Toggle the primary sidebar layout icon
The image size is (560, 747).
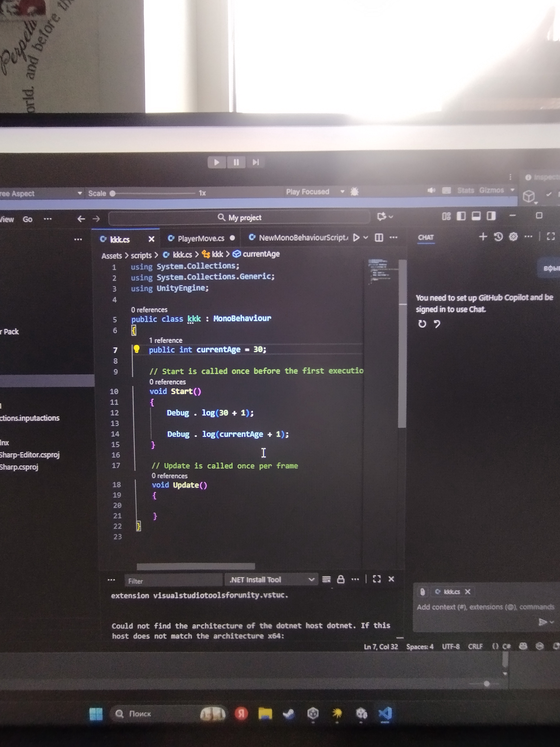coord(461,216)
